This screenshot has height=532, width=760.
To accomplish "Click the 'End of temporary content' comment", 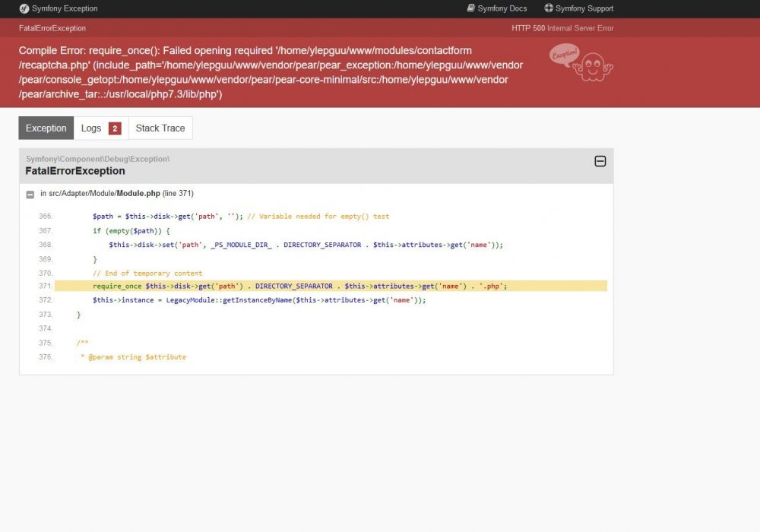I will tap(147, 274).
